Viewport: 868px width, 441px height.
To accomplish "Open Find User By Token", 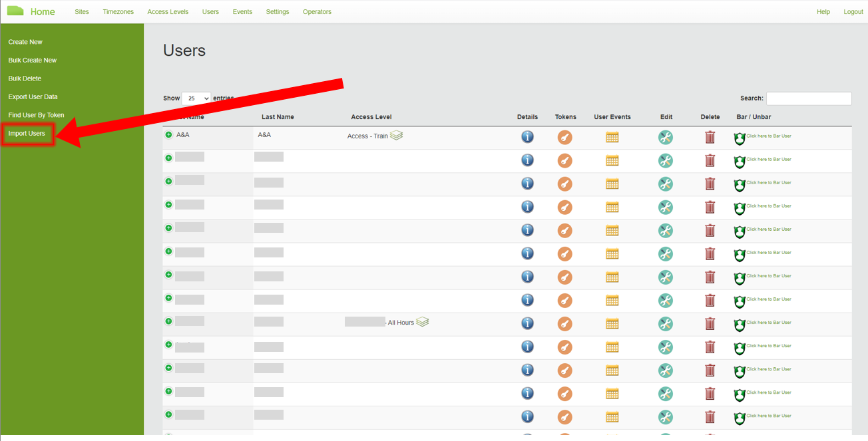I will [x=35, y=114].
